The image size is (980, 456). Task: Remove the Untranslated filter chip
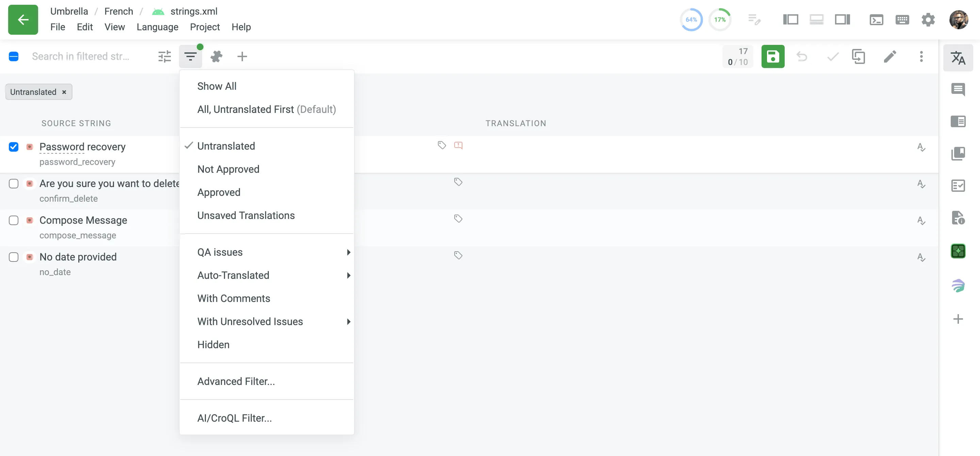[x=64, y=92]
